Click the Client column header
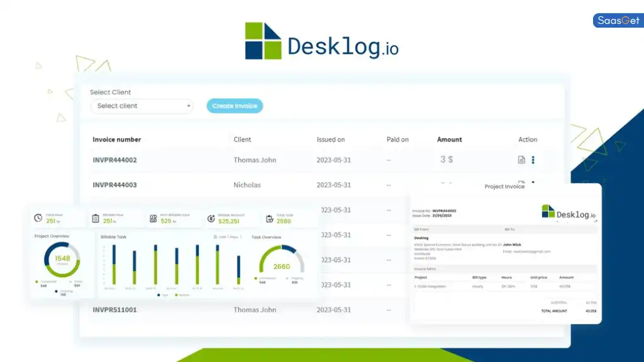 242,140
